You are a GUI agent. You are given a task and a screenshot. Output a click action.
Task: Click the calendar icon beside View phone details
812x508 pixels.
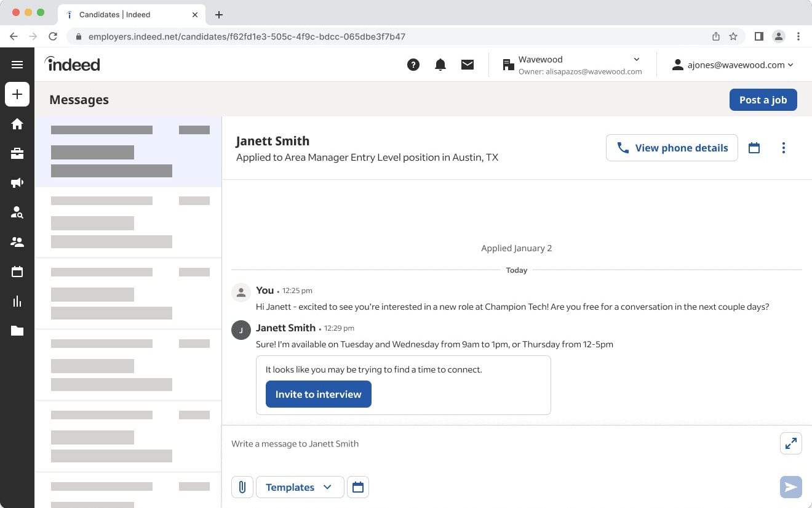pyautogui.click(x=754, y=148)
